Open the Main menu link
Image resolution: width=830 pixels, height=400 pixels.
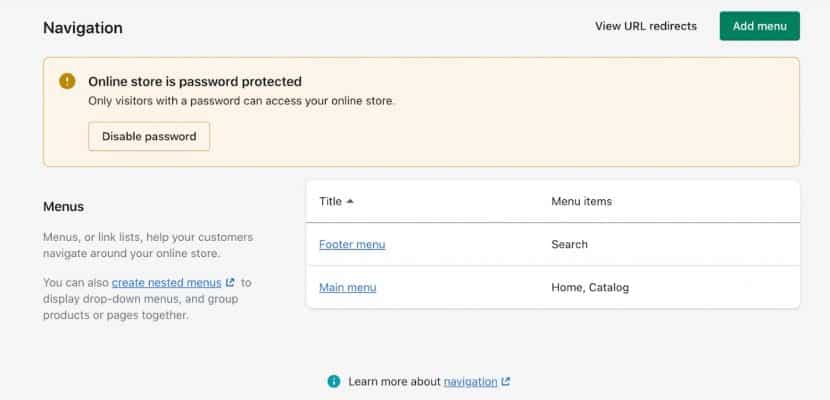347,288
